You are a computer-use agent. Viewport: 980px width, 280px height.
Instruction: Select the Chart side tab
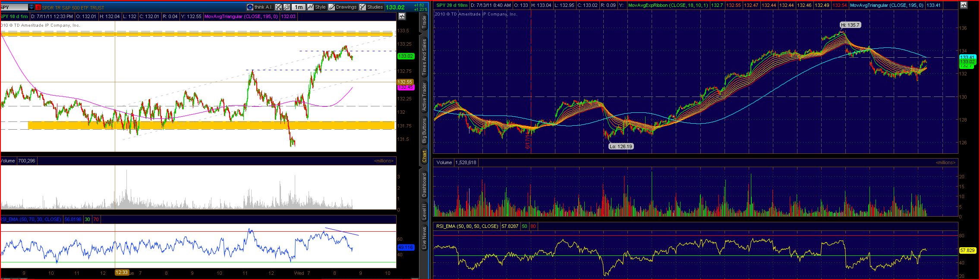point(424,156)
